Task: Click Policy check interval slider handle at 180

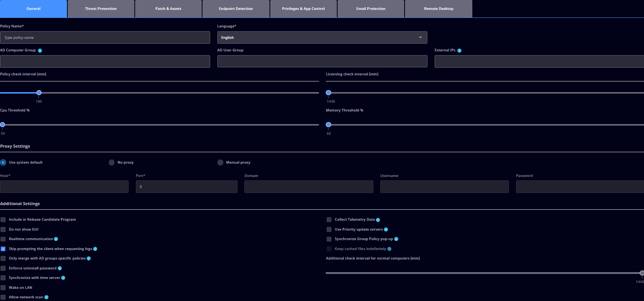Action: 39,93
